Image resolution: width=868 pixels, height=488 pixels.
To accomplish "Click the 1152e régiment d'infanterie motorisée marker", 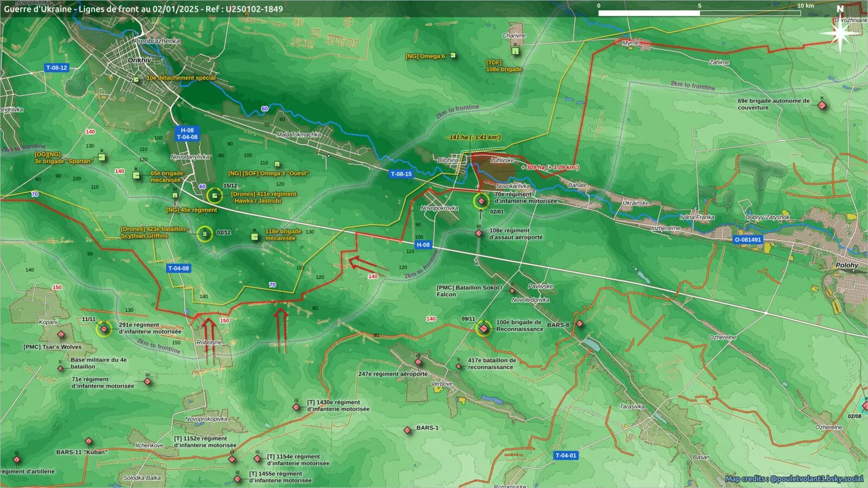I will tap(232, 459).
